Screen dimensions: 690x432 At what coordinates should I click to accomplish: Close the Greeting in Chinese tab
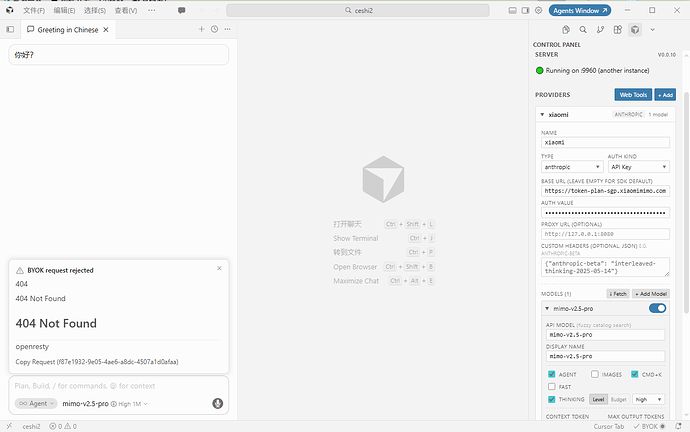[x=106, y=29]
